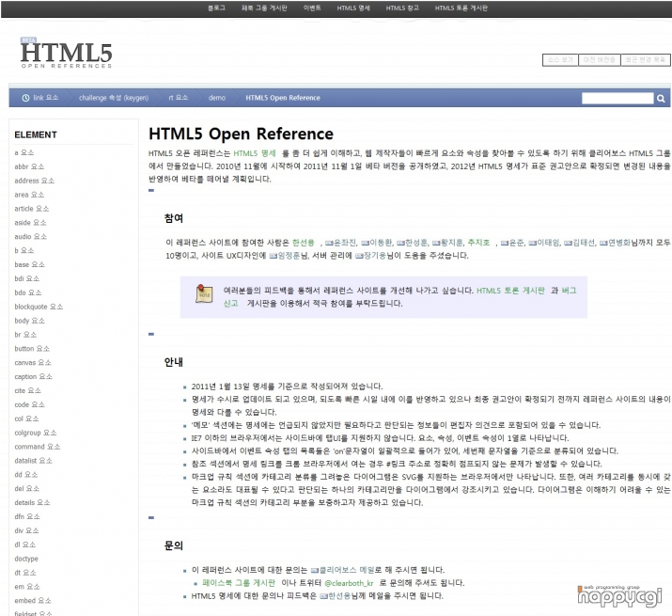Click mail icon before 황지훈
This screenshot has width=672, height=616.
pos(436,243)
